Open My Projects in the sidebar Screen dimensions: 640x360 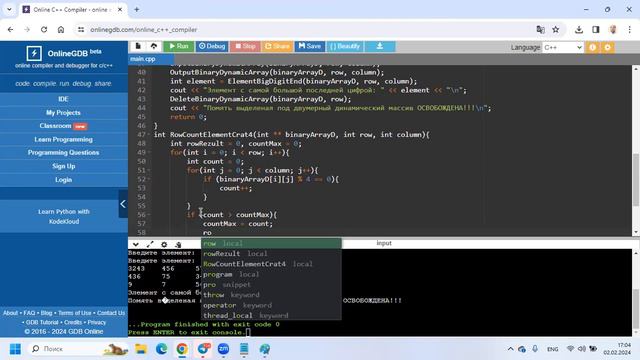point(63,113)
